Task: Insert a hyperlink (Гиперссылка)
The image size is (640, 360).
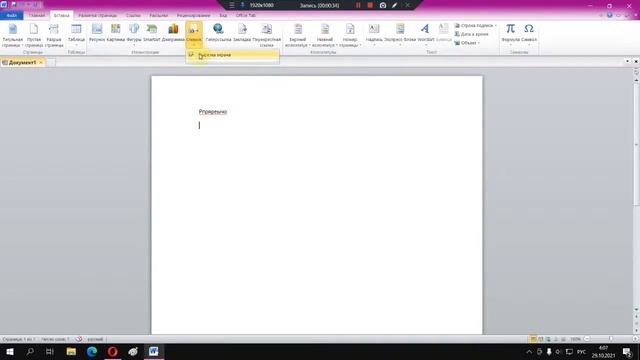Action: (x=218, y=33)
